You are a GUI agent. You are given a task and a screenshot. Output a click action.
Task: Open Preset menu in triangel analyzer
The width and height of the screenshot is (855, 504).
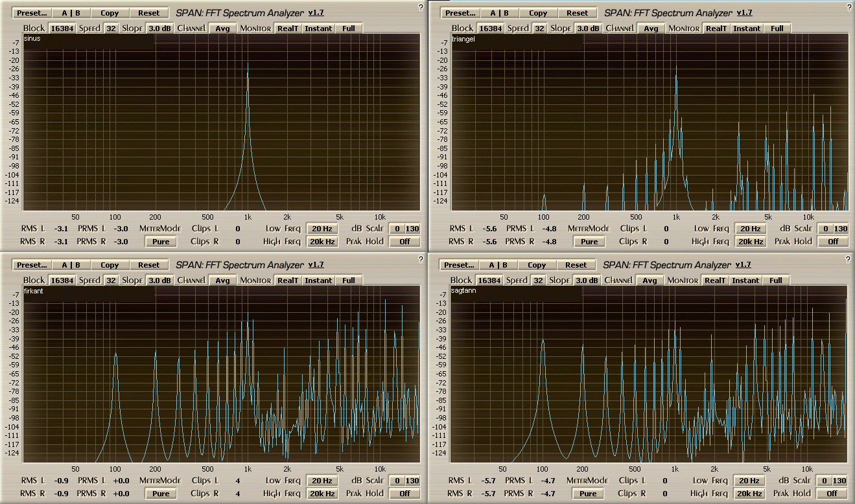click(460, 13)
